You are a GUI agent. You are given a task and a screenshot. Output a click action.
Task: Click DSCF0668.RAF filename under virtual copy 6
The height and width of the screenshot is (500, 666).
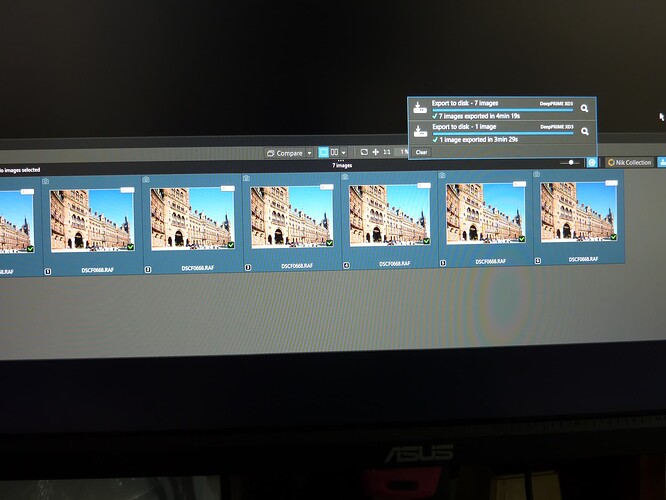point(583,259)
